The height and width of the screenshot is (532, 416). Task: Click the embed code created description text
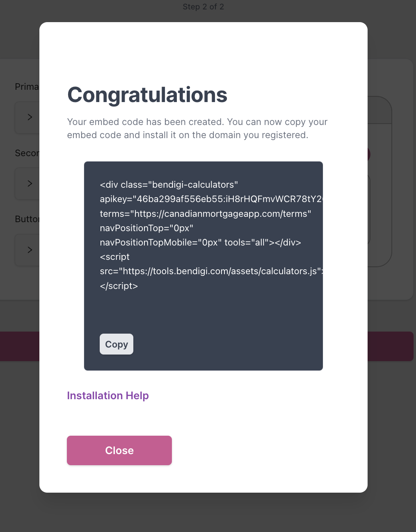pos(197,128)
